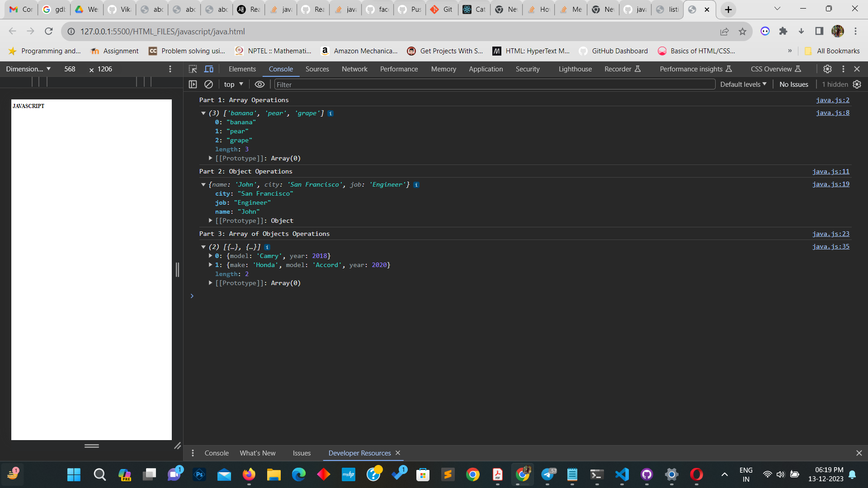Click the Performance panel icon
Screen dimensions: 868x488
(400, 69)
